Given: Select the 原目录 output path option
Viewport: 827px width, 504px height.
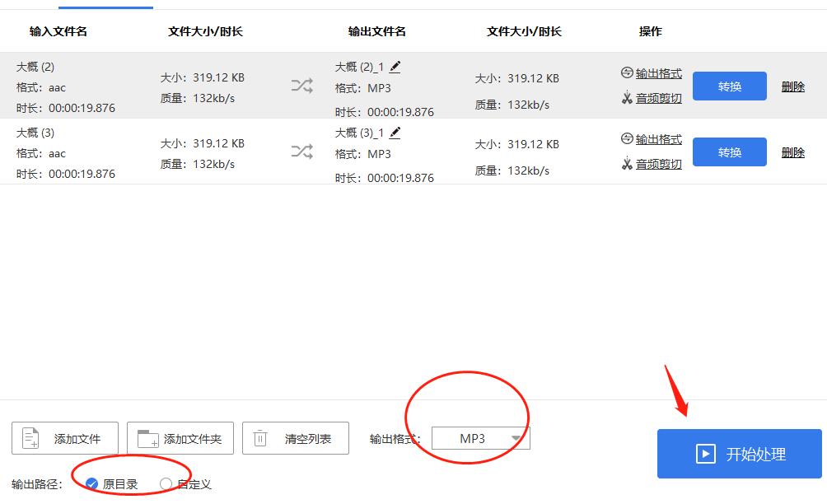Looking at the screenshot, I should point(93,484).
